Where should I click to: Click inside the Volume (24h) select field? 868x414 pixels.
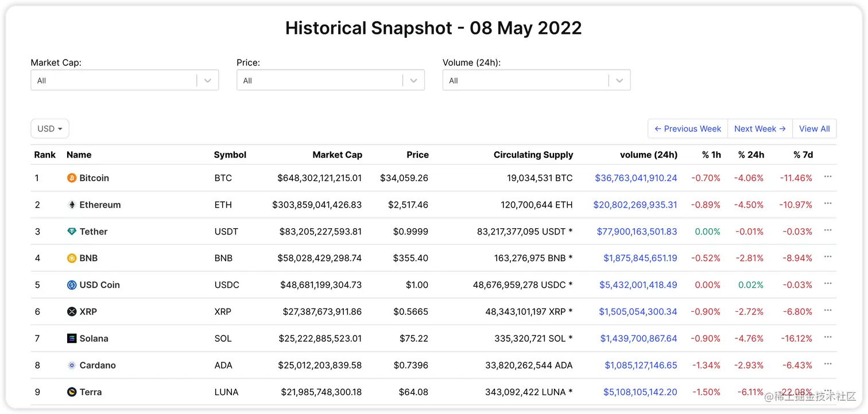tap(537, 80)
